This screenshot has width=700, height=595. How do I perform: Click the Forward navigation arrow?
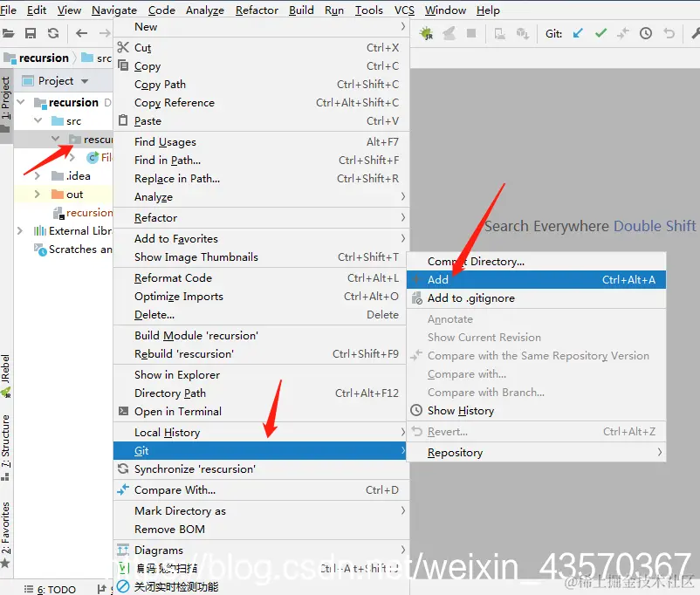point(105,33)
